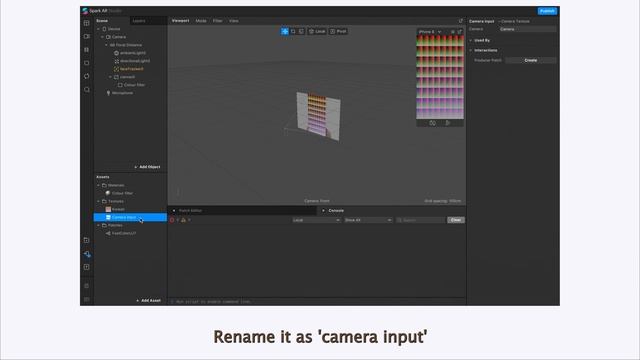
Task: Toggle Local coordinates button in viewport
Action: point(317,31)
